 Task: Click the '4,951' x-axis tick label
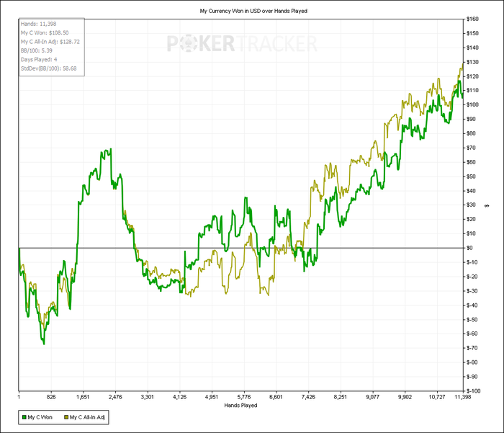(212, 397)
